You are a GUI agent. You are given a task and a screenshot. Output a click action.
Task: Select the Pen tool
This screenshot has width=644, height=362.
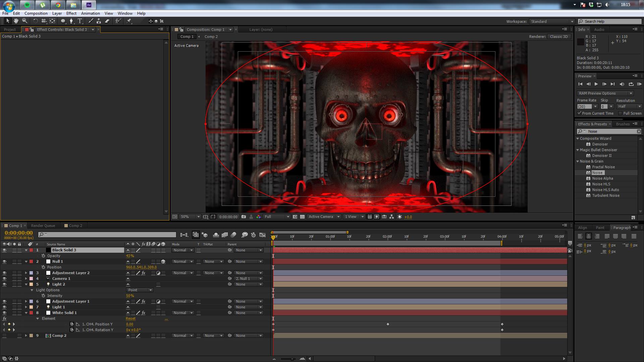(71, 21)
